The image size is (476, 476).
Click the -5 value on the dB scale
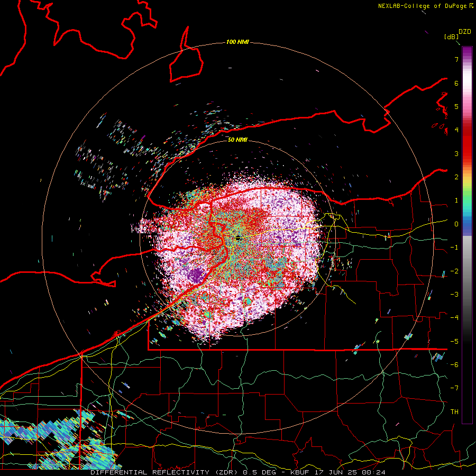click(x=454, y=341)
